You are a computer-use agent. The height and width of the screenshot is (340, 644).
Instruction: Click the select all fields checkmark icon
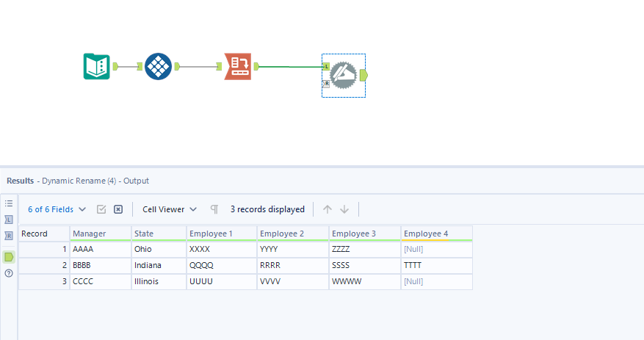[x=101, y=209]
